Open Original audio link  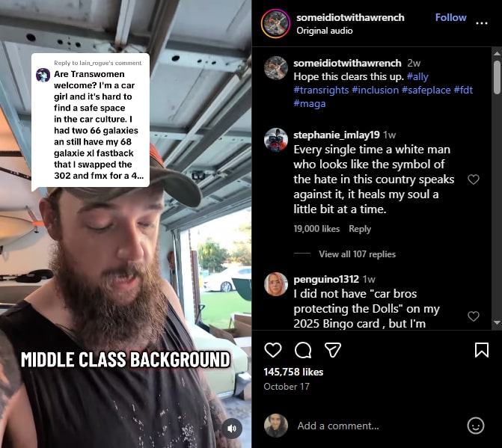click(324, 31)
